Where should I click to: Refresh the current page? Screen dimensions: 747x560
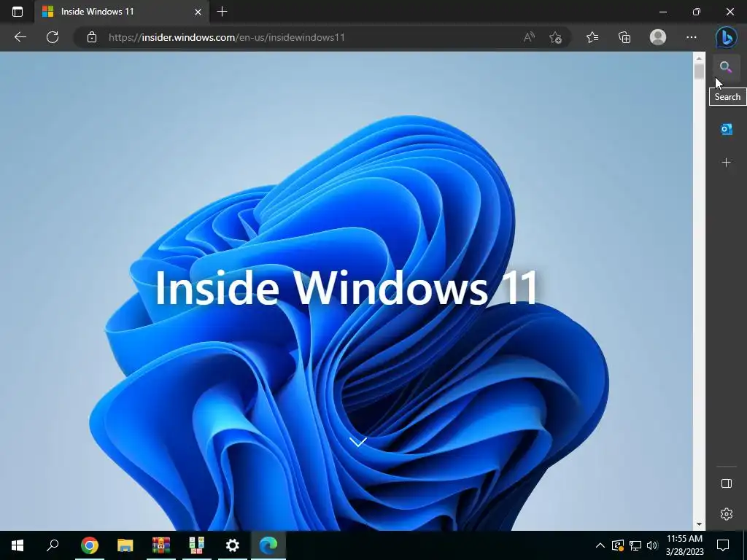(53, 37)
